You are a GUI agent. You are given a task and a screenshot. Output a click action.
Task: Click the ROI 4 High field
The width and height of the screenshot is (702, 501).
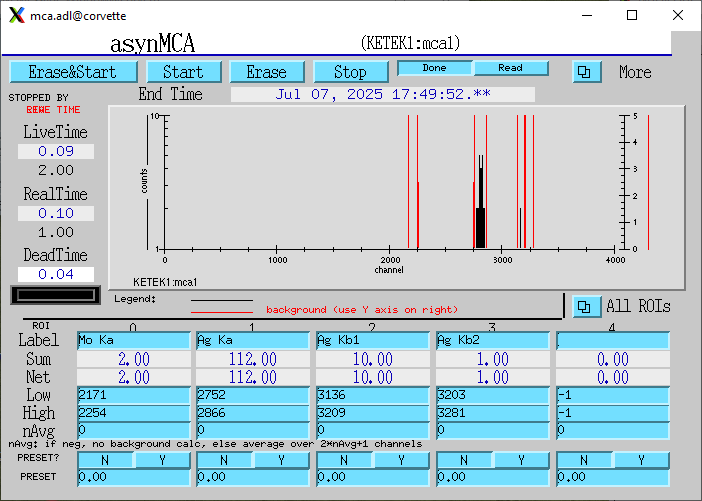pos(613,413)
